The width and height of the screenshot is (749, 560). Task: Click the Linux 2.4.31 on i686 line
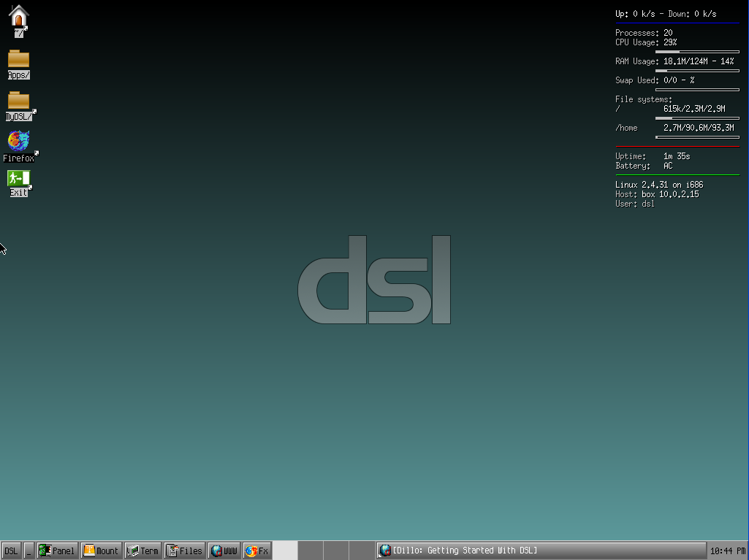pyautogui.click(x=659, y=185)
